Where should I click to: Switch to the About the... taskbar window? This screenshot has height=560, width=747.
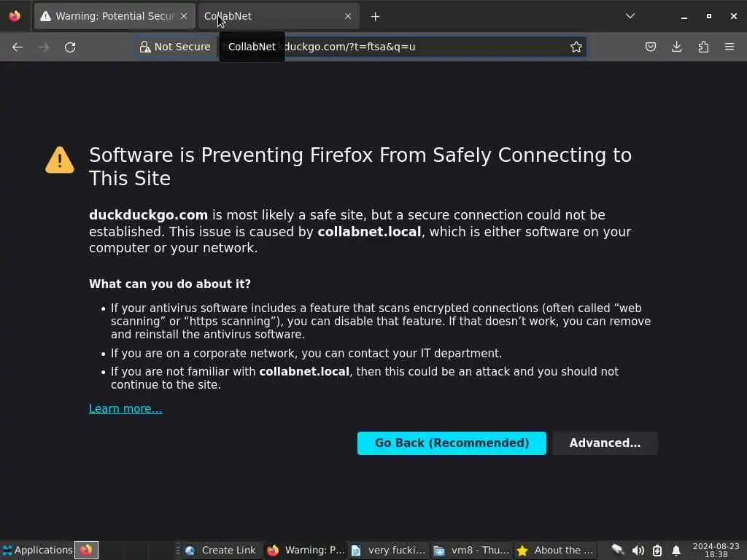click(554, 550)
